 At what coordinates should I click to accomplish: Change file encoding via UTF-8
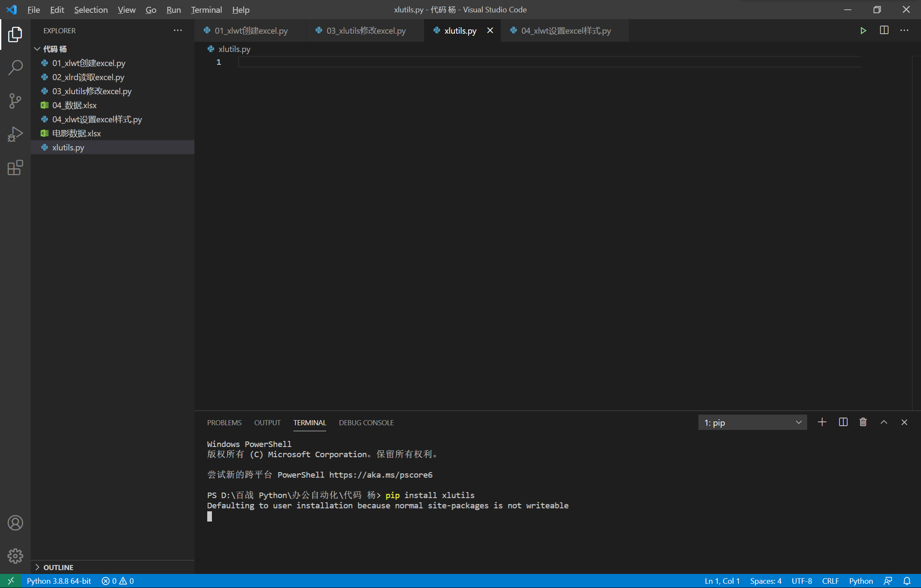pos(802,581)
